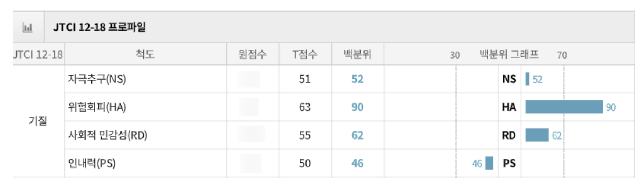Click the 기질 category cell
The width and height of the screenshot is (644, 187).
pos(38,121)
